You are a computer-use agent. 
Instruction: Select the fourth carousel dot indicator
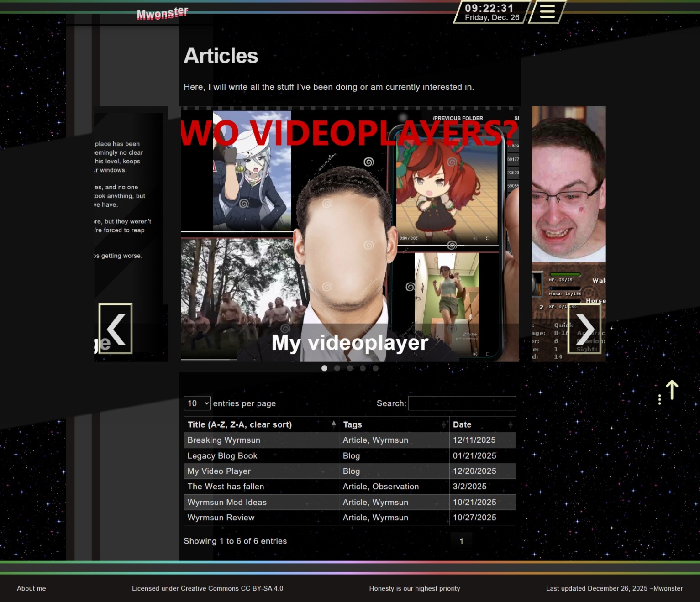[x=363, y=368]
